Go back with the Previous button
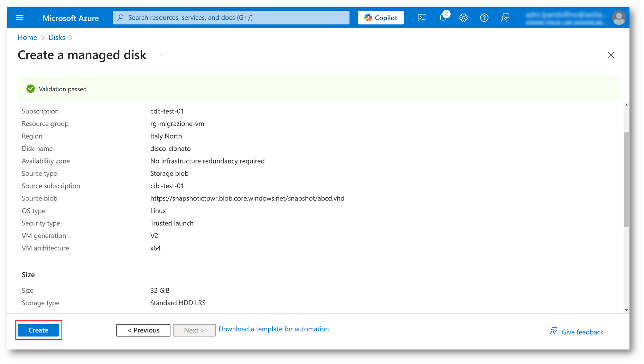Image resolution: width=644 pixels, height=364 pixels. click(x=143, y=330)
